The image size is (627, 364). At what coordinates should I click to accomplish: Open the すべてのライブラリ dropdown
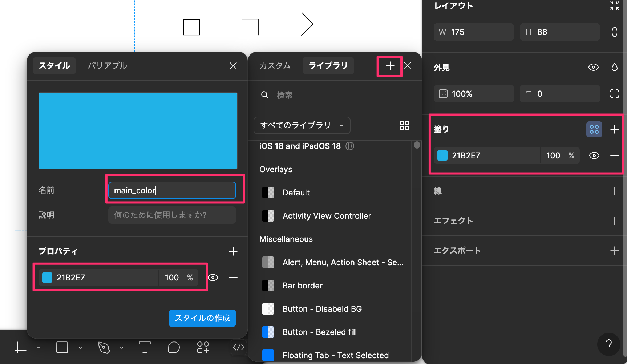[x=302, y=125]
